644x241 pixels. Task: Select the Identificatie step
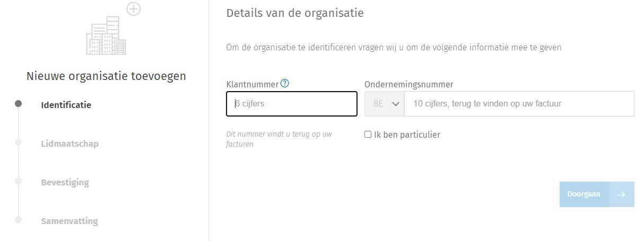click(66, 105)
